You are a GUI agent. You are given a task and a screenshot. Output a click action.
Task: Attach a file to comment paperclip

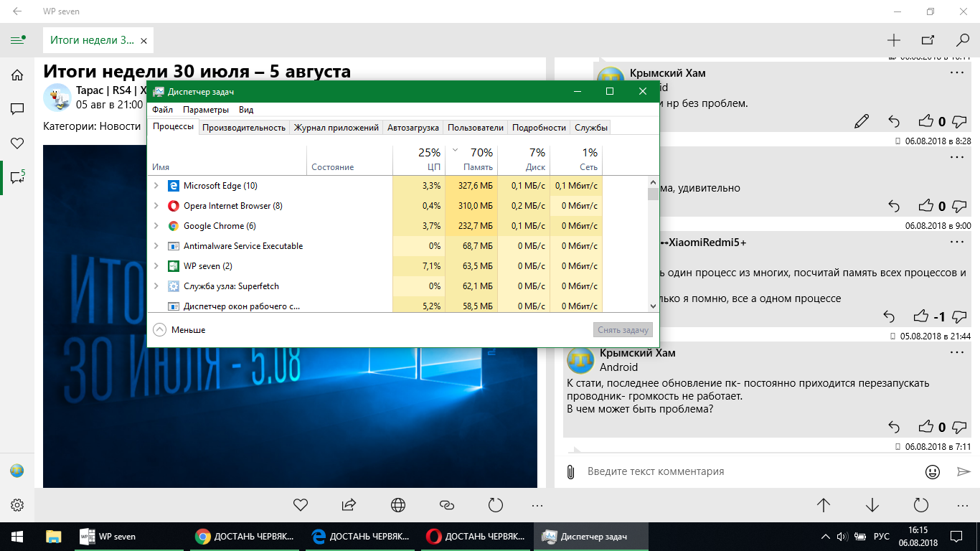click(570, 471)
